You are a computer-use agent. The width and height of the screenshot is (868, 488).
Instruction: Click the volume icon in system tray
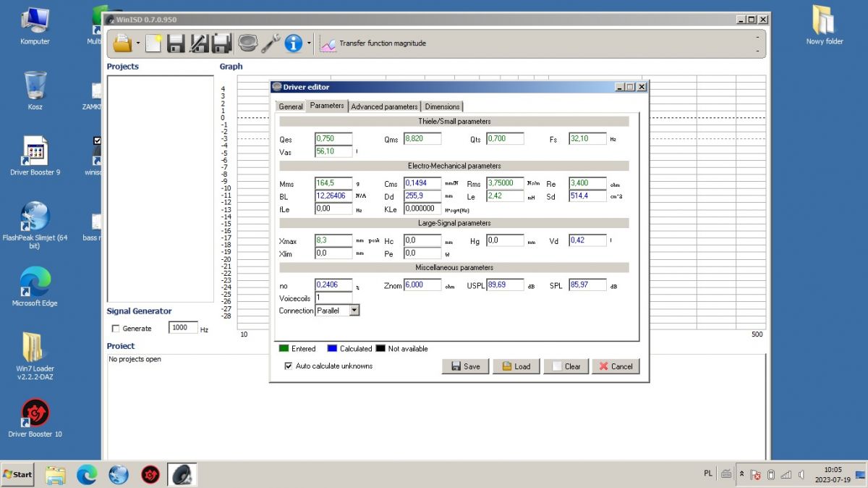tap(802, 475)
